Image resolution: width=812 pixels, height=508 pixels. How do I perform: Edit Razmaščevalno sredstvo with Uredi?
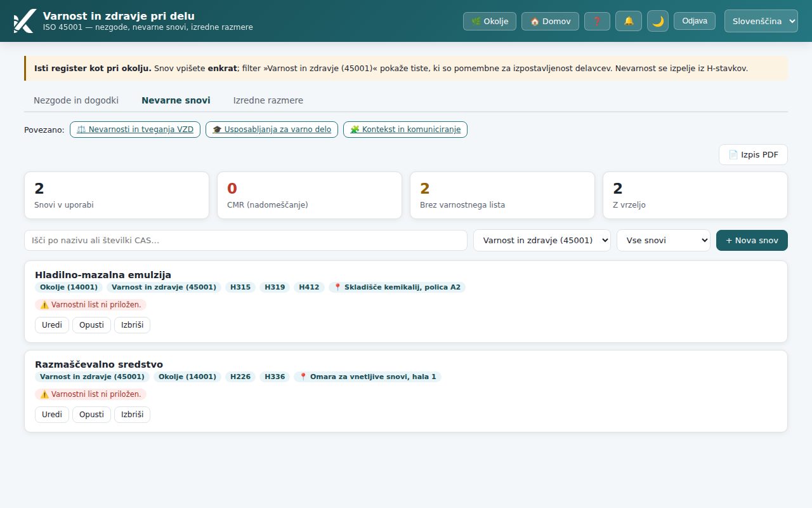(52, 415)
